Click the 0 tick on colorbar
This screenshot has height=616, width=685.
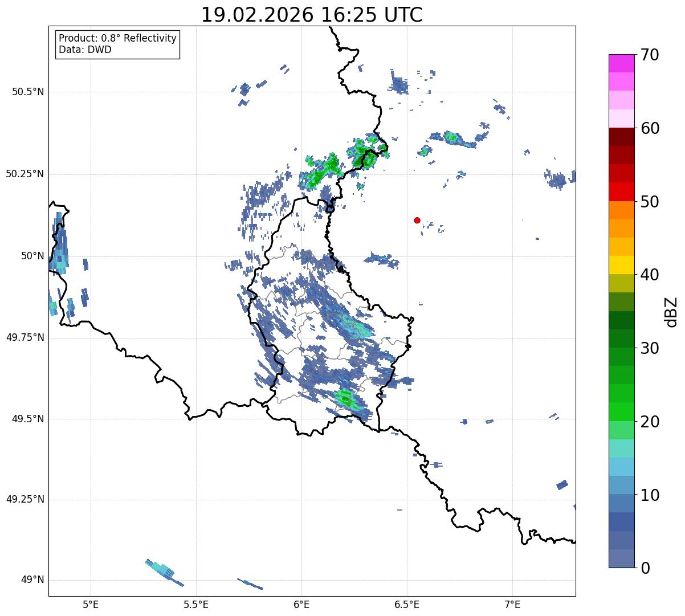pos(645,568)
